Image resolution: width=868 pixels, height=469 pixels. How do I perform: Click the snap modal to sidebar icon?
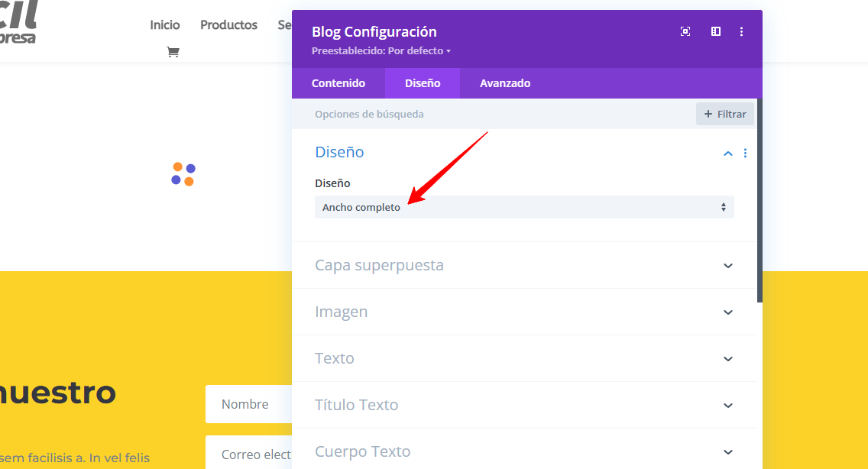coord(716,31)
